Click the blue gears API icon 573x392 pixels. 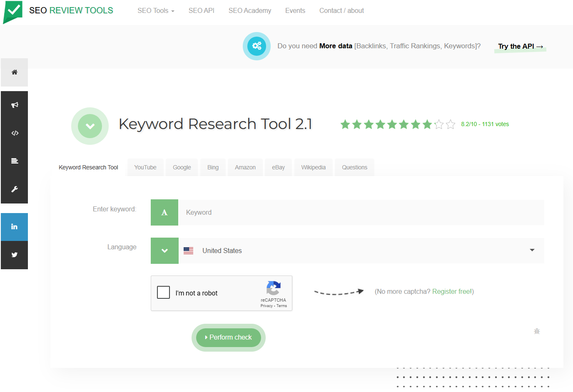[x=257, y=46]
